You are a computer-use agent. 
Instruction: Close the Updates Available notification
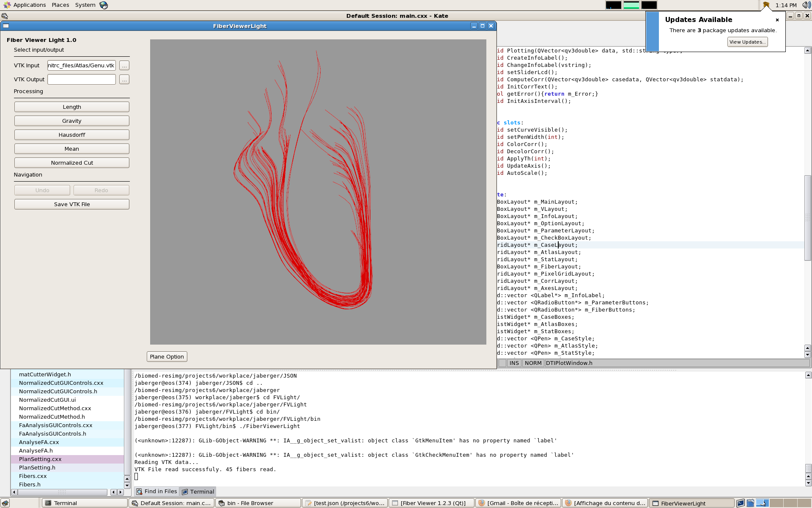pyautogui.click(x=777, y=20)
